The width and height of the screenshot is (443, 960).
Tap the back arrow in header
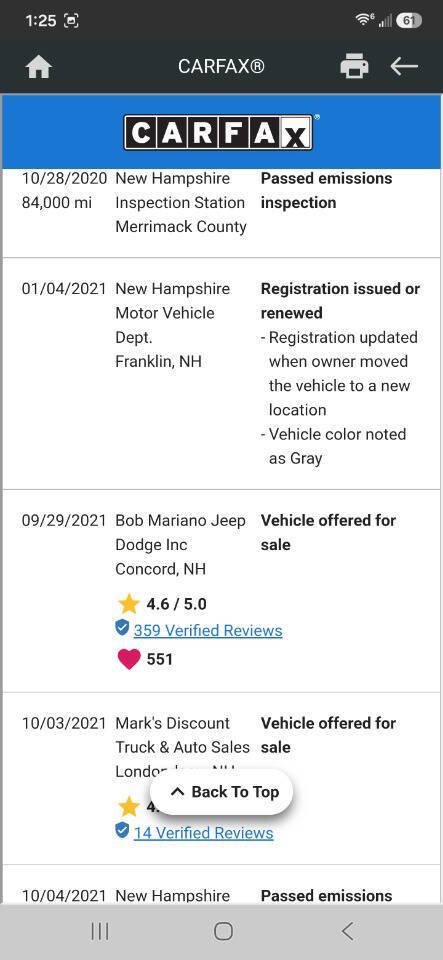click(x=404, y=66)
